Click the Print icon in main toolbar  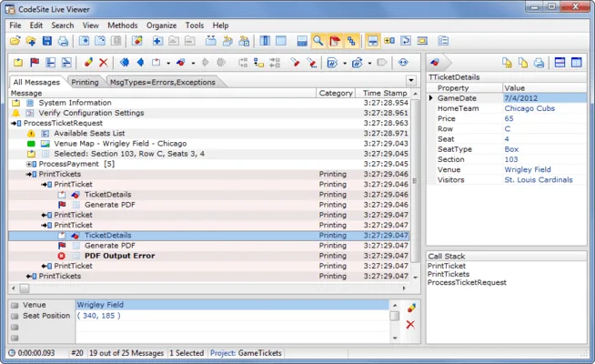[x=63, y=41]
